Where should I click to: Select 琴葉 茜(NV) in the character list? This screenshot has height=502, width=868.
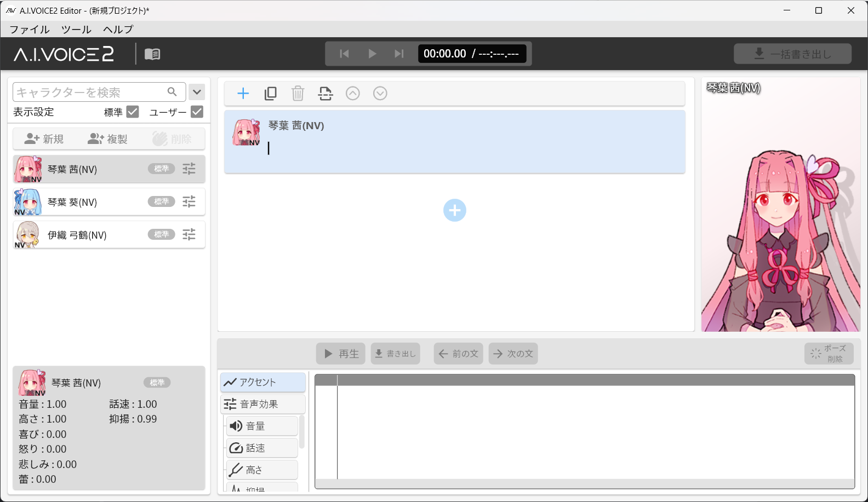click(109, 169)
